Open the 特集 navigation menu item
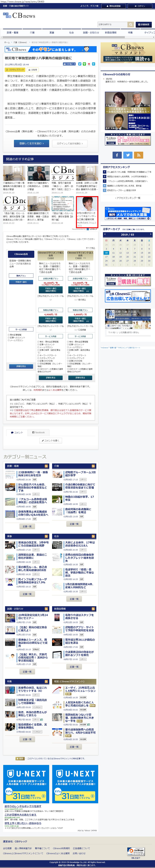The width and height of the screenshot is (155, 868). (130, 33)
